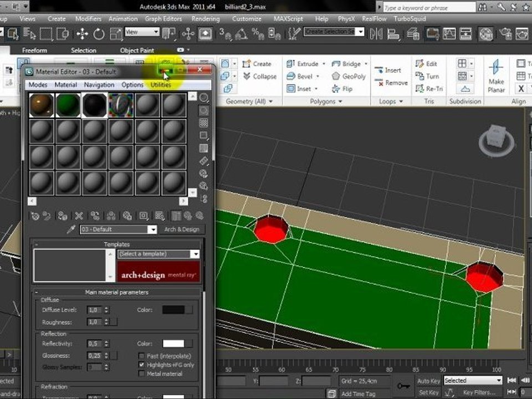532x399 pixels.
Task: Click the Reflectivity value field
Action: tap(94, 344)
